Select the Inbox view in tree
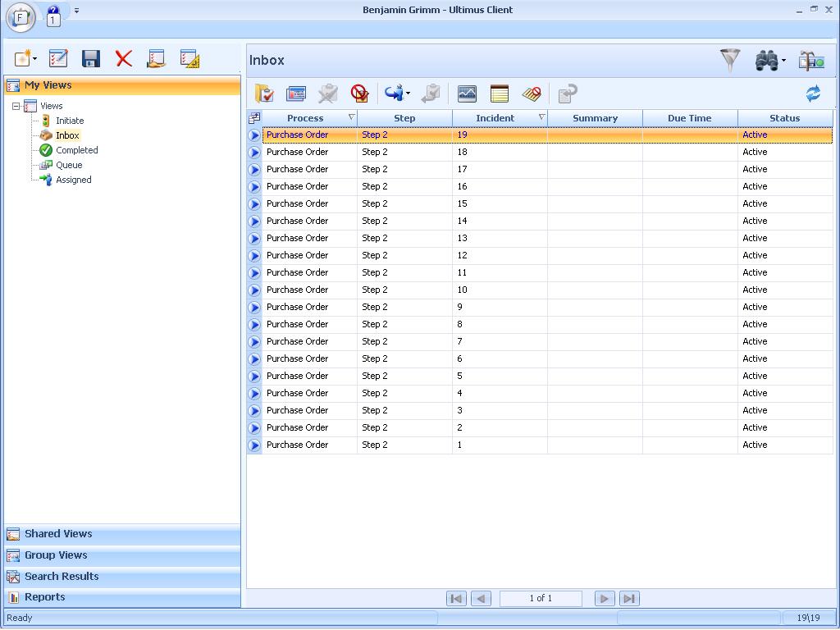Viewport: 840px width, 630px height. [x=67, y=135]
